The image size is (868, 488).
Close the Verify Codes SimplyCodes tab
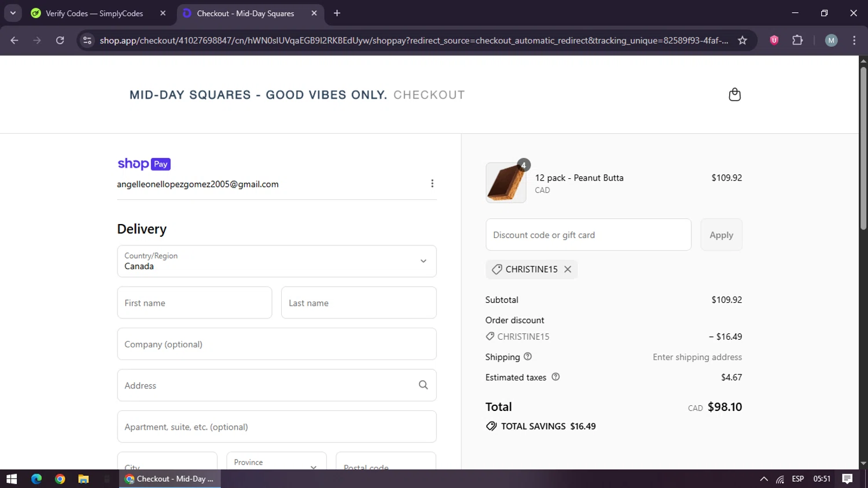[x=163, y=13]
